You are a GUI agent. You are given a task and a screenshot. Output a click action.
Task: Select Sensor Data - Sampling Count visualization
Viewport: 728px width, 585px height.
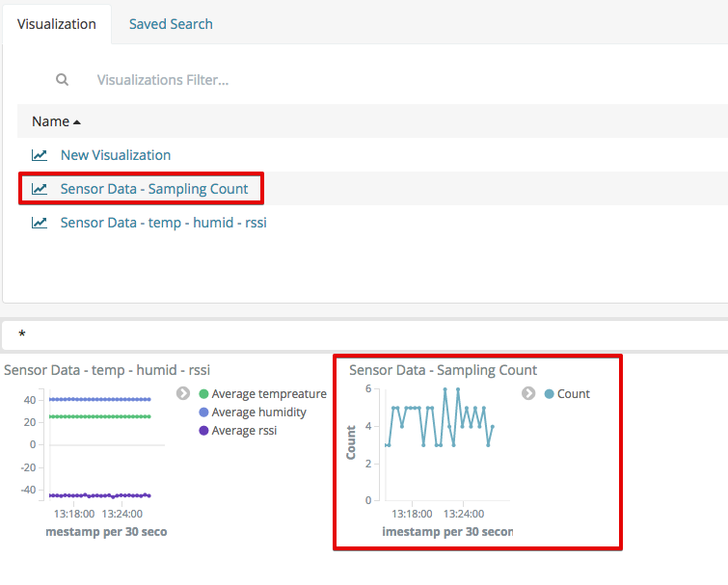coord(154,189)
